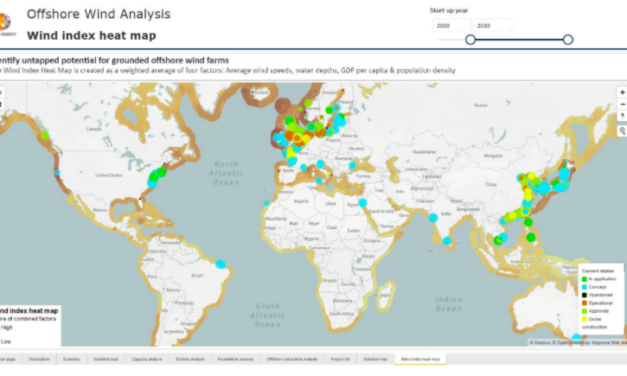The width and height of the screenshot is (627, 376).
Task: Click the Operational orange legend swatch
Action: click(x=584, y=303)
